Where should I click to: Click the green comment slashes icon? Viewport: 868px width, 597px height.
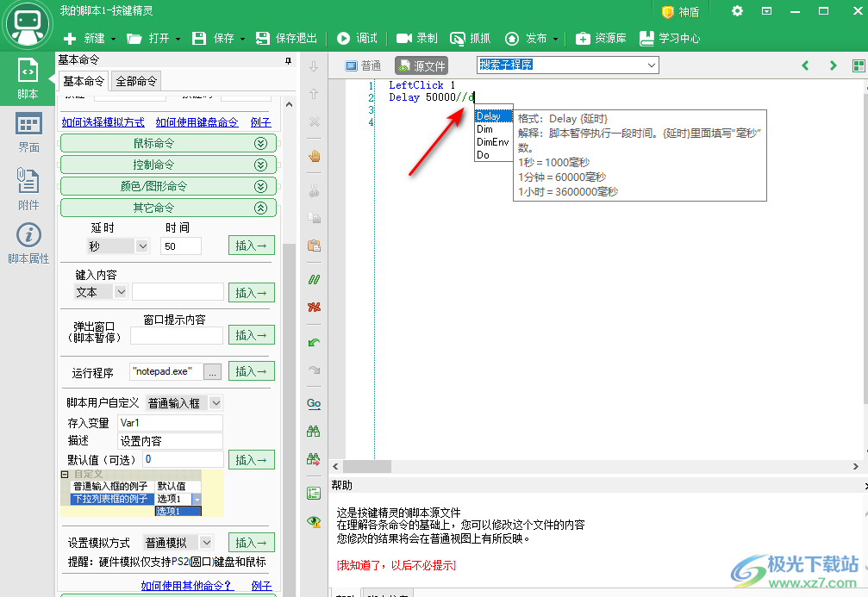(314, 280)
